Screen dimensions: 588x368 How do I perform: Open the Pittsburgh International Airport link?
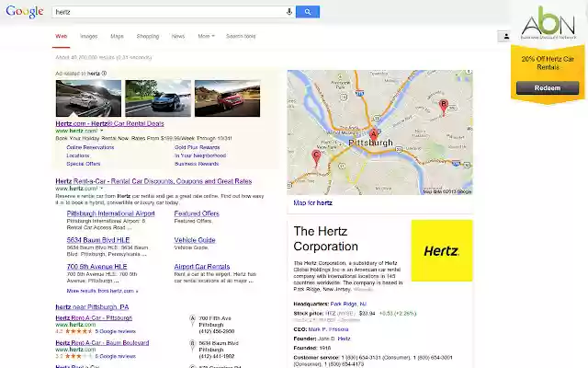pos(110,213)
